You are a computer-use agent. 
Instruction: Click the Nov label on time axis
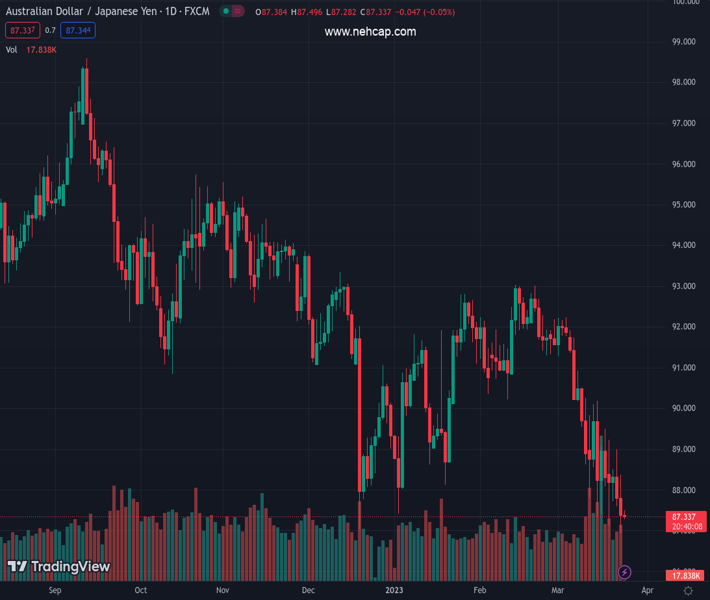pos(223,591)
